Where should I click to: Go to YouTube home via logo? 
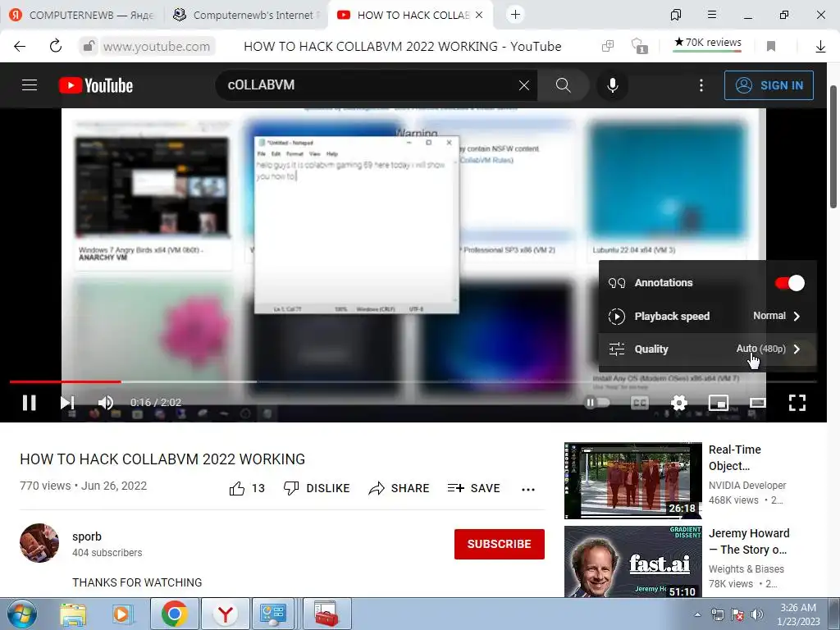click(x=96, y=85)
